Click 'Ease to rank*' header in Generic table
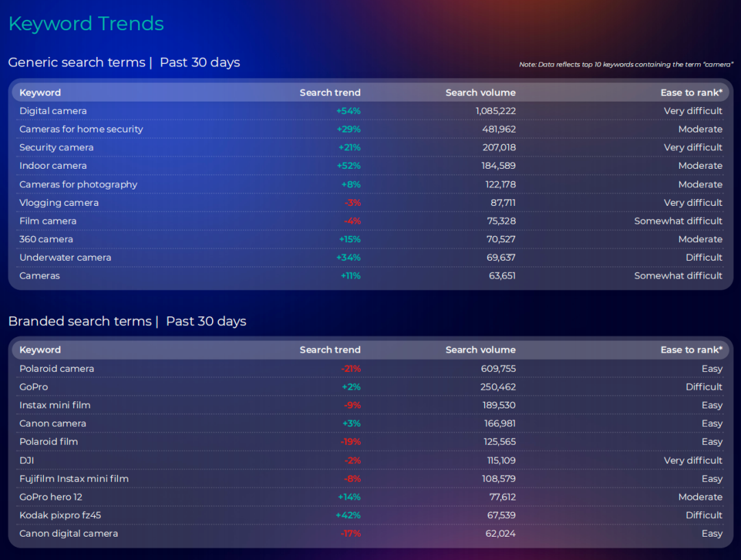This screenshot has width=741, height=560. click(692, 93)
